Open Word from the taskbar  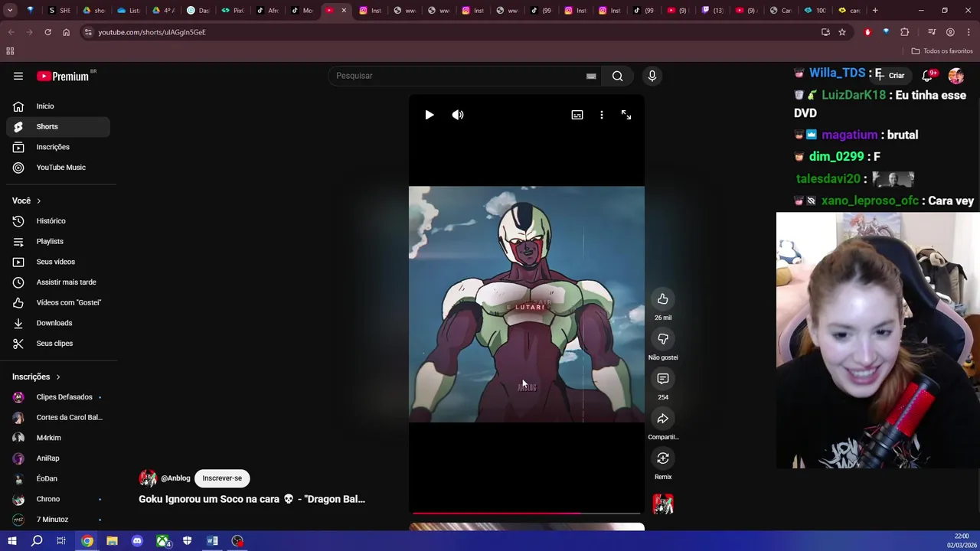[212, 541]
